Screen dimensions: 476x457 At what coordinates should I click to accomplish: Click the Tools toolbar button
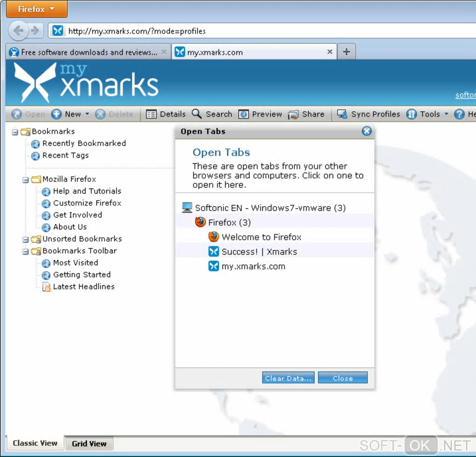(423, 114)
